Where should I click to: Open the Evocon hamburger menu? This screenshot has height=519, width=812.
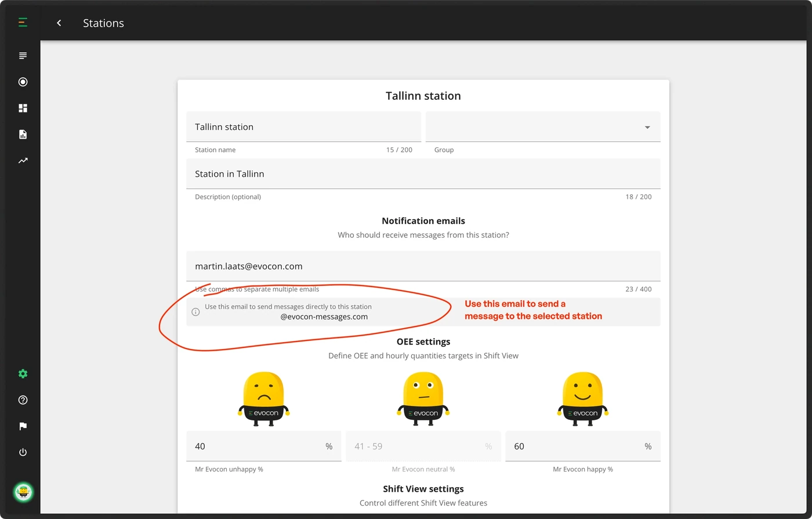23,23
